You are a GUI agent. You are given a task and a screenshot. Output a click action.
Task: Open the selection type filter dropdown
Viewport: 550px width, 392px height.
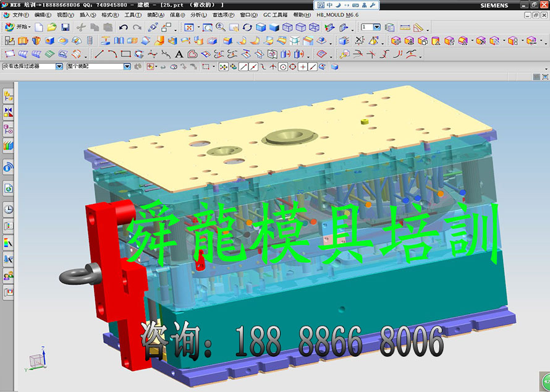pyautogui.click(x=59, y=66)
